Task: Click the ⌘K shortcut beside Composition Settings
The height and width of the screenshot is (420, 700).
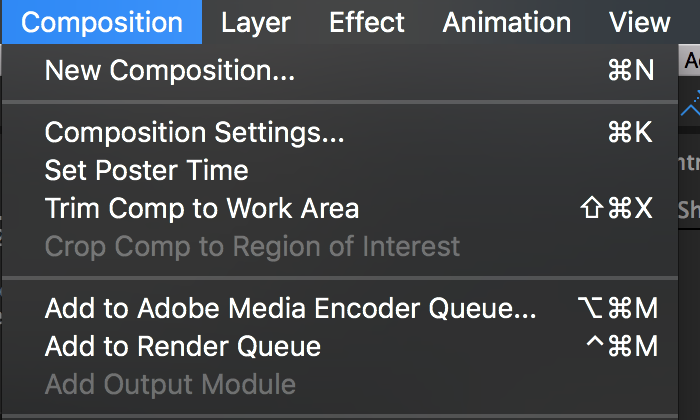Action: pos(630,133)
